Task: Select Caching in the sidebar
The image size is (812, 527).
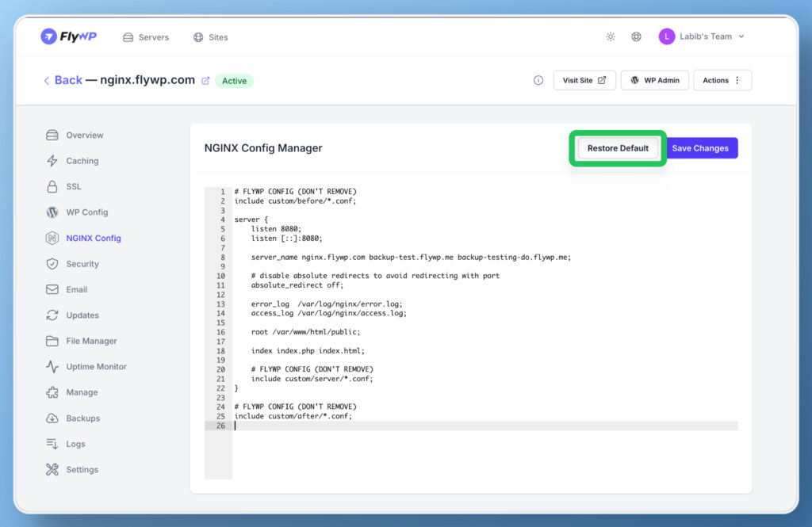Action: point(72,161)
